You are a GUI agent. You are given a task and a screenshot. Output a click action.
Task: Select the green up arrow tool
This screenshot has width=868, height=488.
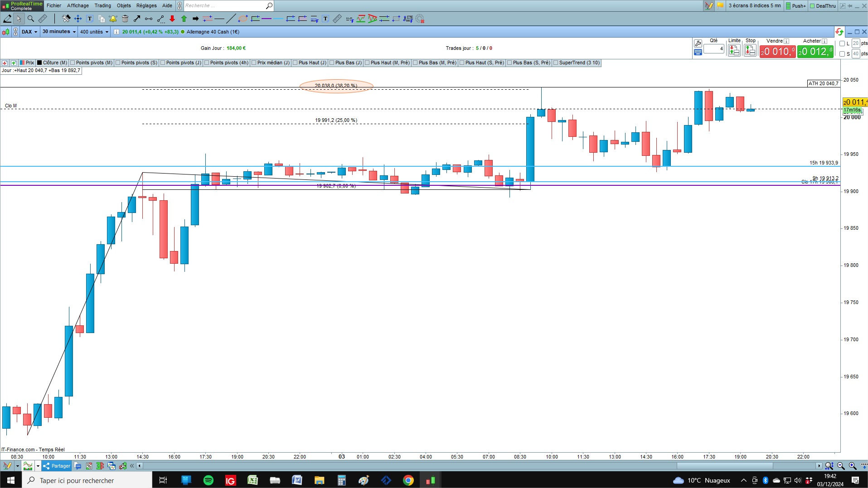pos(184,19)
